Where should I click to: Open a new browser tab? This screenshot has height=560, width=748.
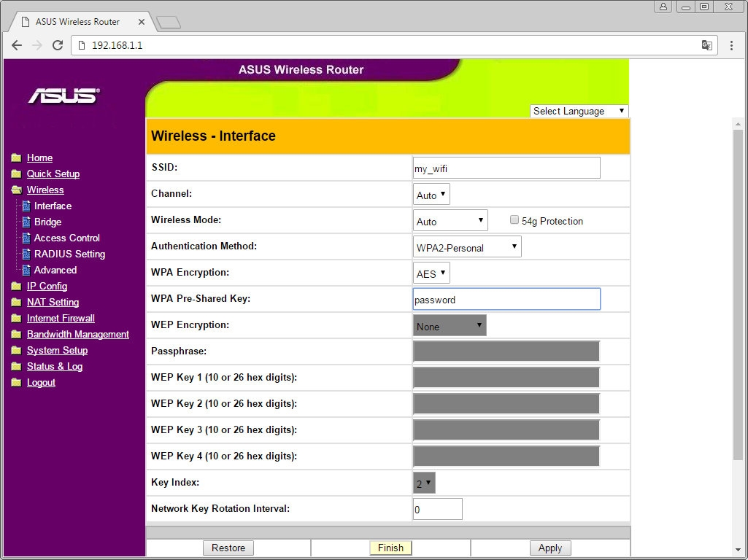(169, 22)
